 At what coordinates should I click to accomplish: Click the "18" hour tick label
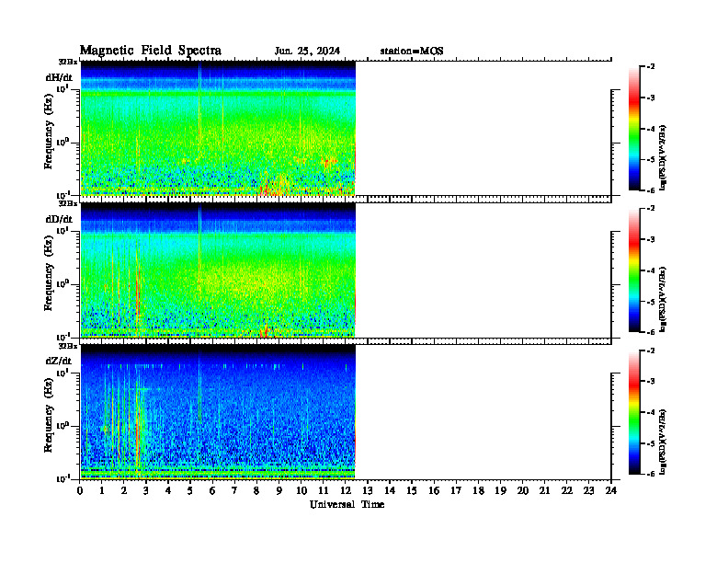tap(478, 491)
